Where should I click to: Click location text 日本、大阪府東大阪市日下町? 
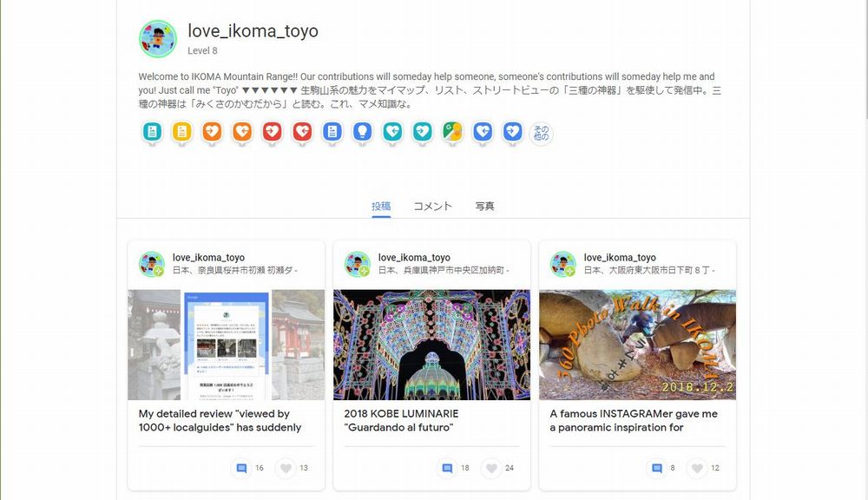(x=649, y=270)
